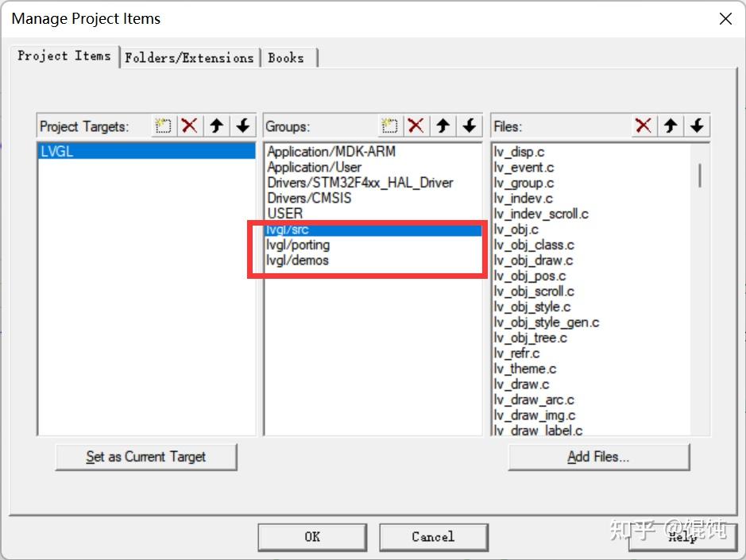Open the Books tab

pyautogui.click(x=288, y=56)
